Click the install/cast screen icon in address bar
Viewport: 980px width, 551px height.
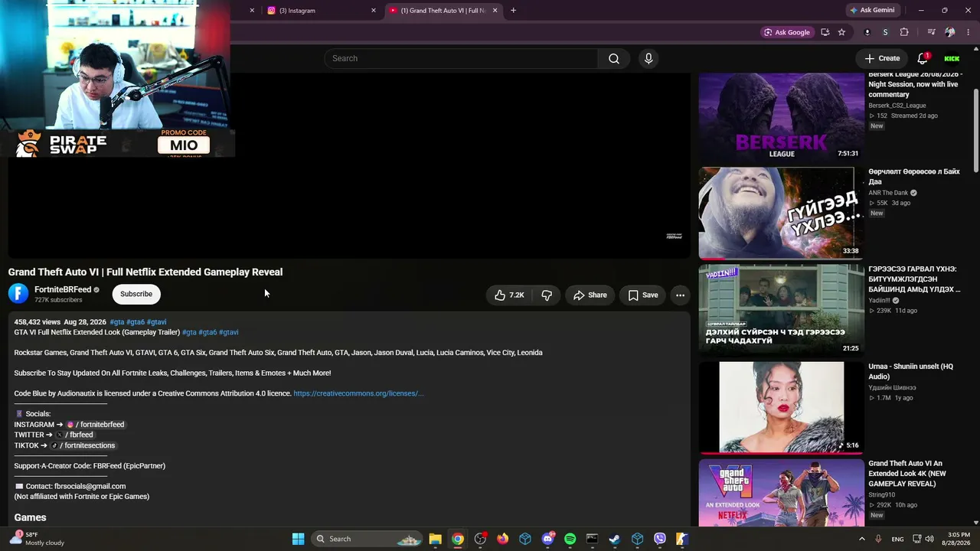pyautogui.click(x=825, y=32)
